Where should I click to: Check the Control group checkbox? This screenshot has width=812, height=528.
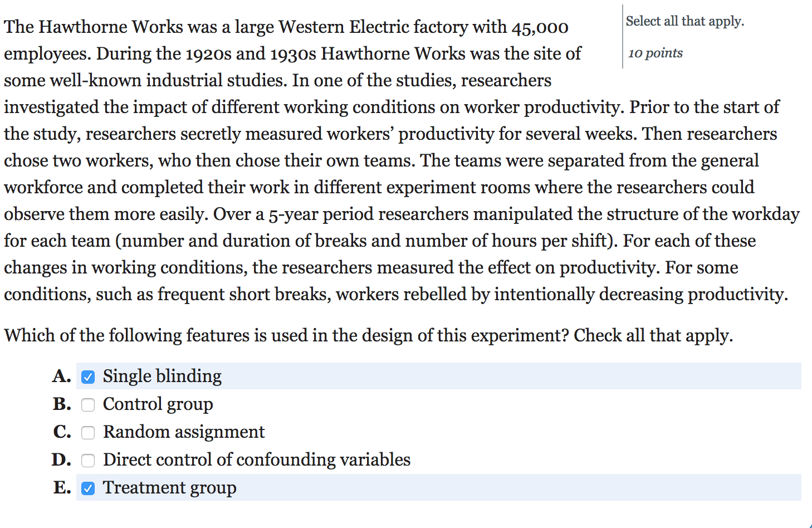pyautogui.click(x=88, y=404)
